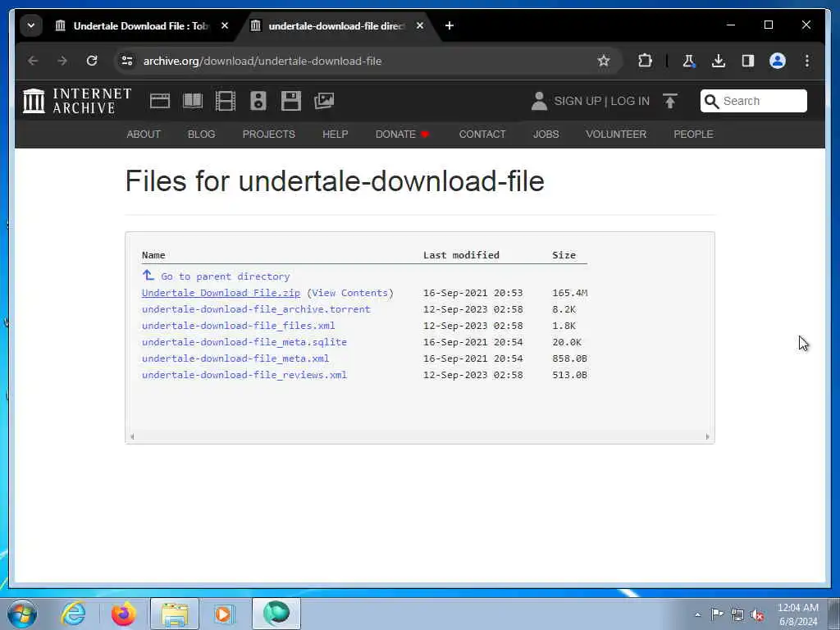Open undertale-download-file_files.xml link
Screen dimensions: 840x630
click(x=239, y=326)
